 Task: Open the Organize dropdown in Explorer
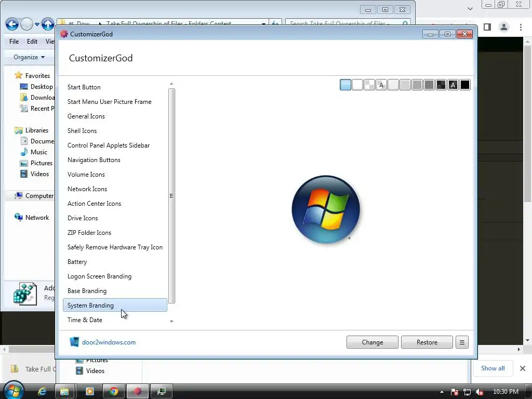(x=29, y=57)
